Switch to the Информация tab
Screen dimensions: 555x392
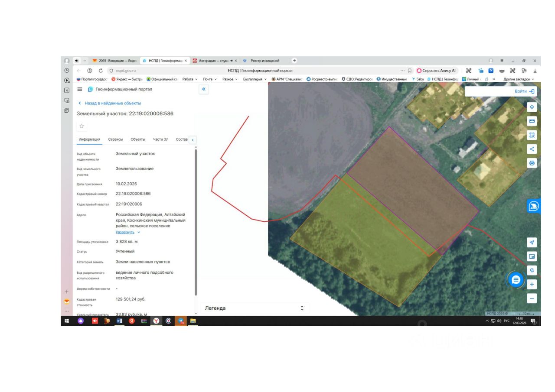coord(89,139)
